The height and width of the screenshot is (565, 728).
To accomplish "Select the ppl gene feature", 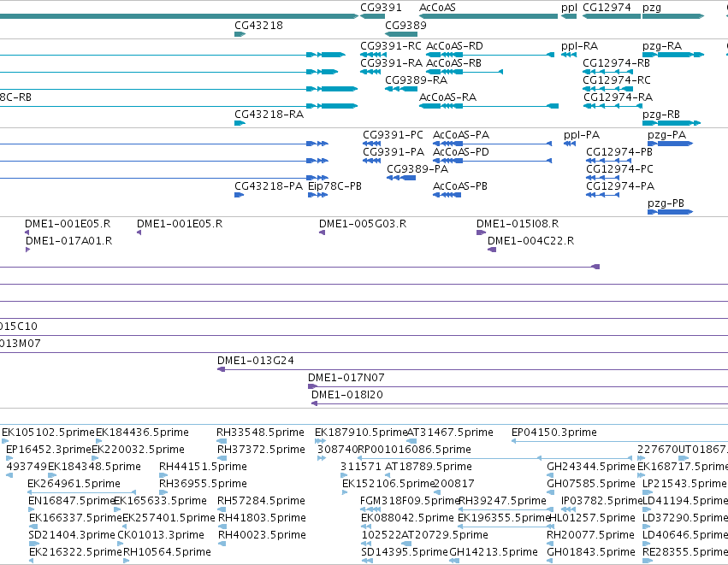I will [569, 16].
